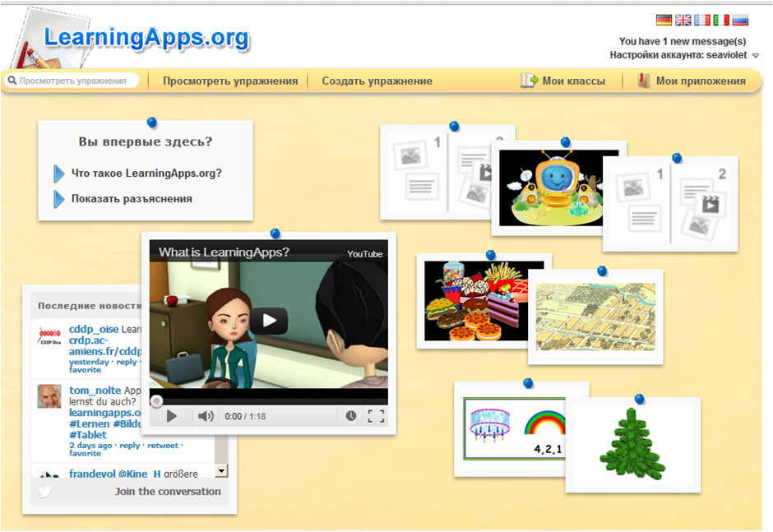
Task: Click the yesterday timestamp on cddp_oise tweet
Action: coord(89,362)
